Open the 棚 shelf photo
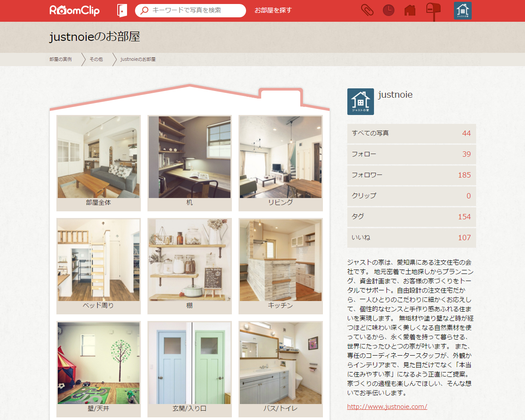Viewport: 525px width, 420px height. pyautogui.click(x=190, y=260)
